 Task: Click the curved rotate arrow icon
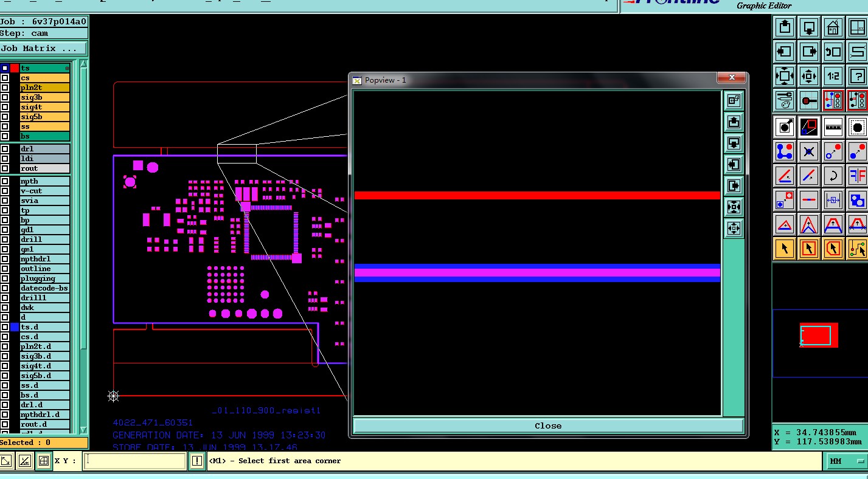(833, 176)
